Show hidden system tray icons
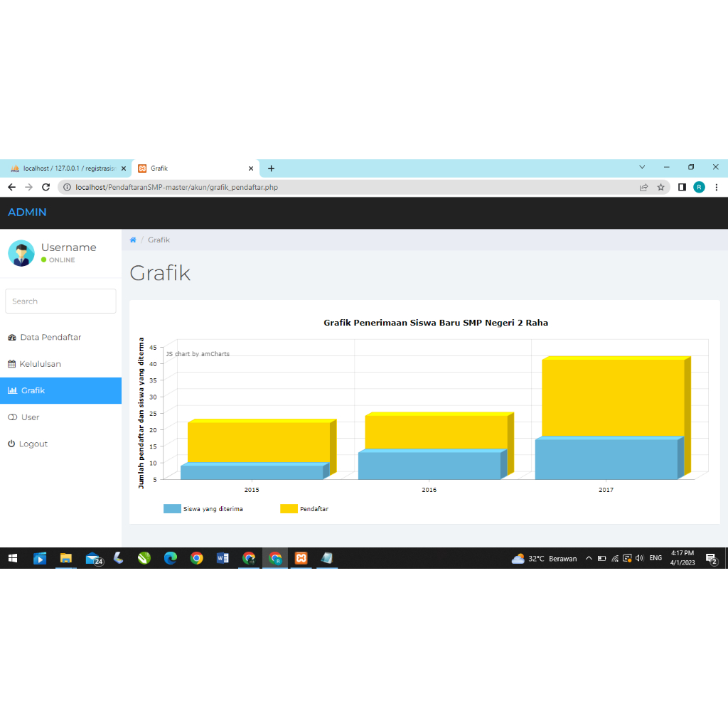 589,559
